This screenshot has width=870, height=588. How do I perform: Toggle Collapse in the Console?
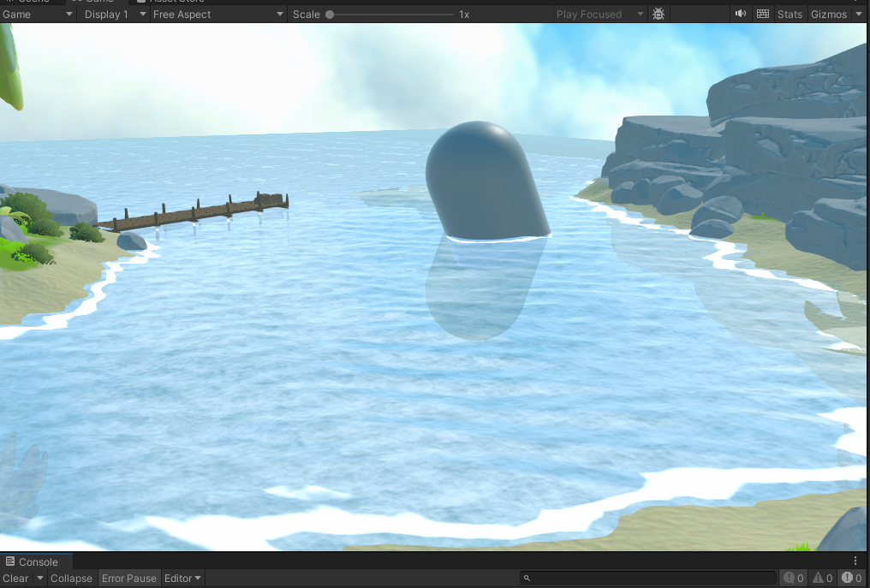[71, 578]
